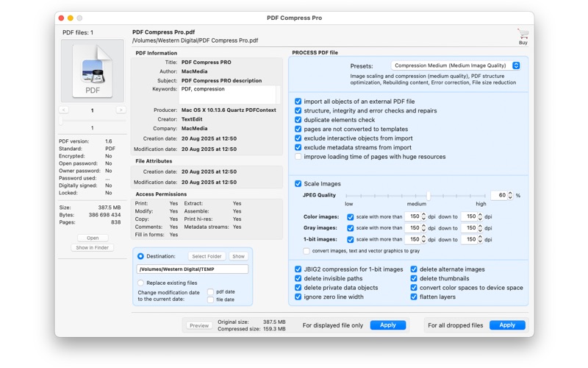Click the Keywords text field
This screenshot has height=368, width=588.
229,95
